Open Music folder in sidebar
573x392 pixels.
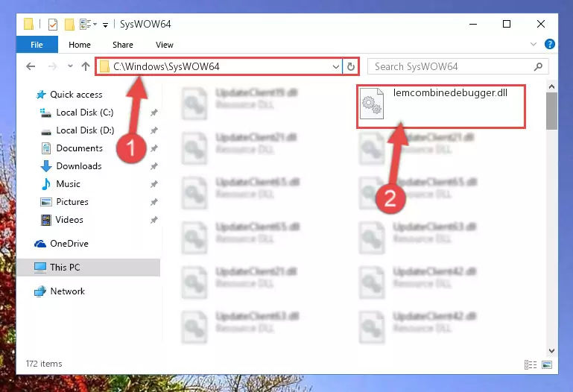point(60,184)
